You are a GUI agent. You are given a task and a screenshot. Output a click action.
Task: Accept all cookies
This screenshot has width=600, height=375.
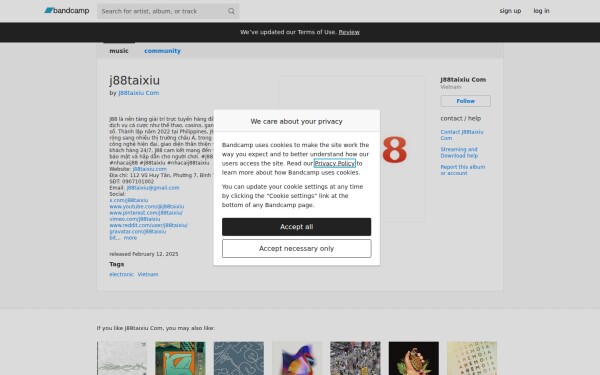[297, 227]
